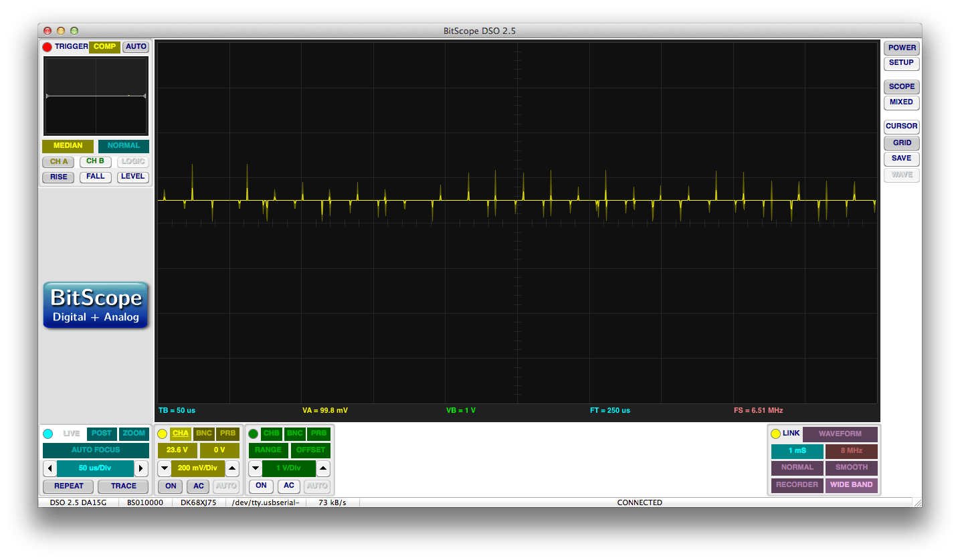960x560 pixels.
Task: Step up Channel A volts per division
Action: pos(231,468)
